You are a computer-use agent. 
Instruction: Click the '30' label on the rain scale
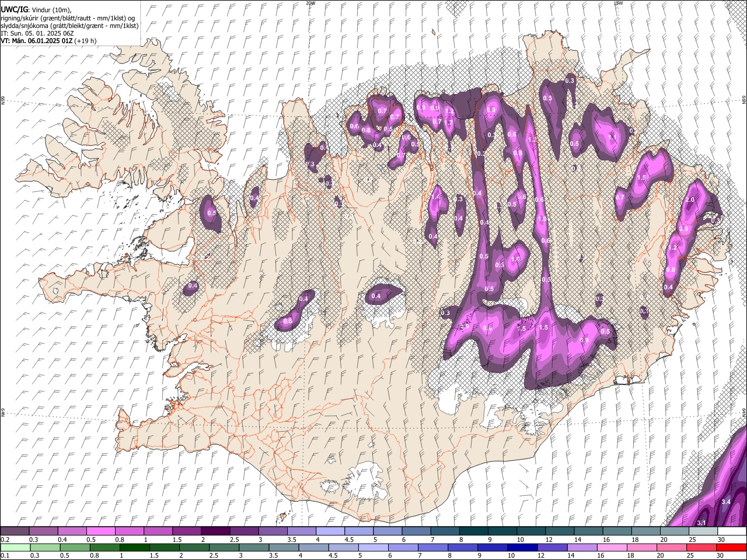coord(721,556)
